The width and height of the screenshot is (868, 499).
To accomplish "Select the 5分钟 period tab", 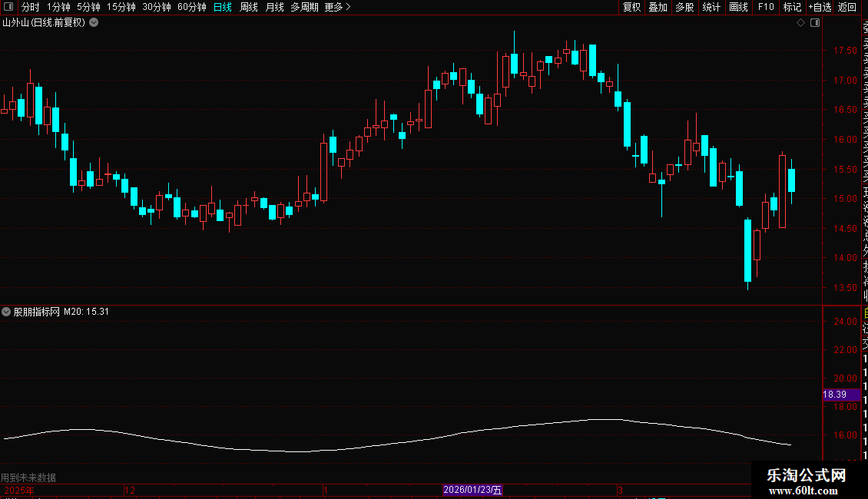I will pyautogui.click(x=88, y=7).
